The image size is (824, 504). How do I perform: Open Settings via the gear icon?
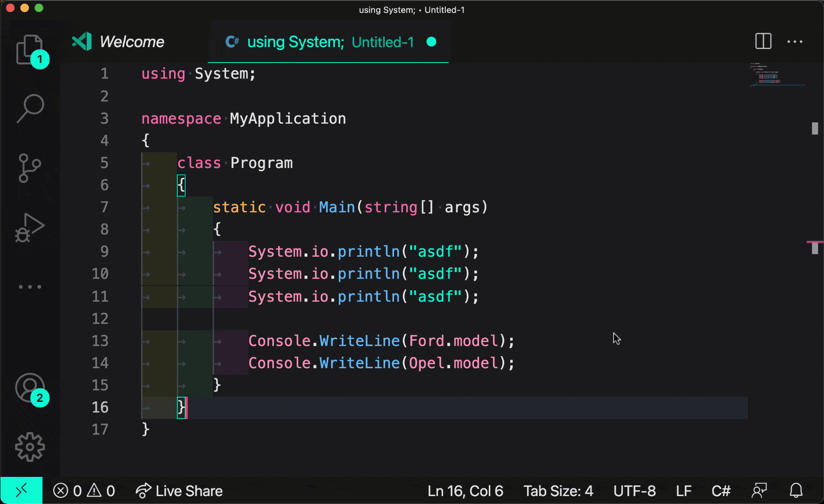pyautogui.click(x=29, y=447)
